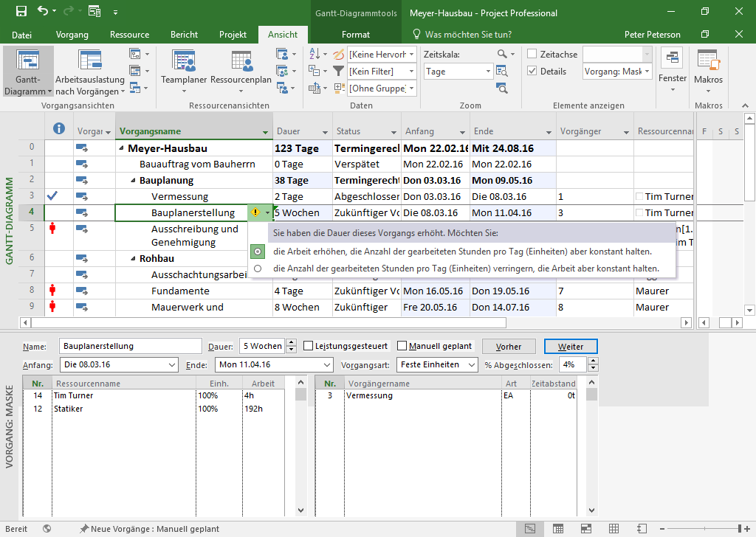Open the Ressourcenplan view
This screenshot has height=537, width=756.
[x=241, y=72]
